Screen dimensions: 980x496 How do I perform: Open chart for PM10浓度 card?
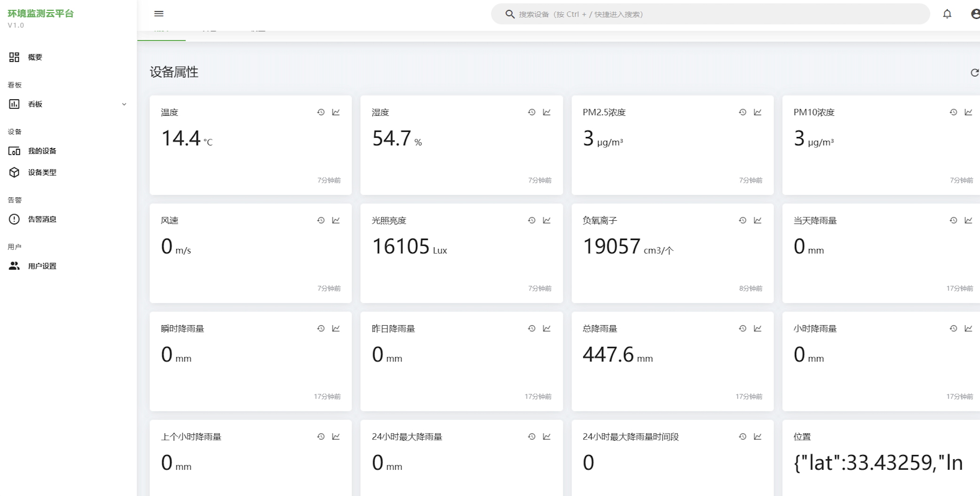(968, 112)
